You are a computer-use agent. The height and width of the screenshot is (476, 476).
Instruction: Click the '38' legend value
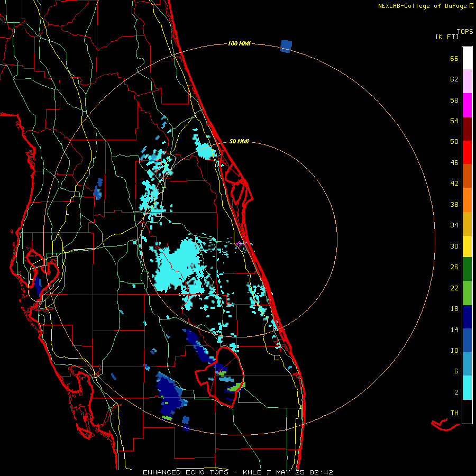[x=454, y=204]
